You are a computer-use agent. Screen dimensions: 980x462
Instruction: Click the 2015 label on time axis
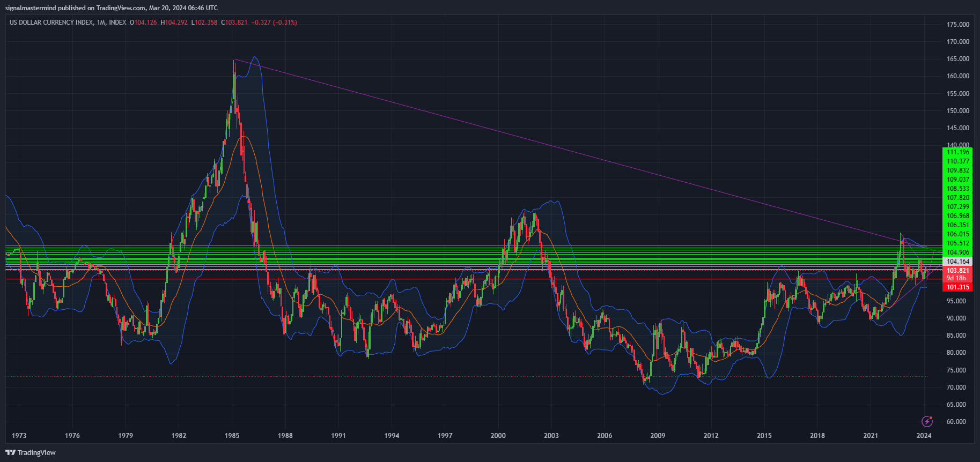764,436
